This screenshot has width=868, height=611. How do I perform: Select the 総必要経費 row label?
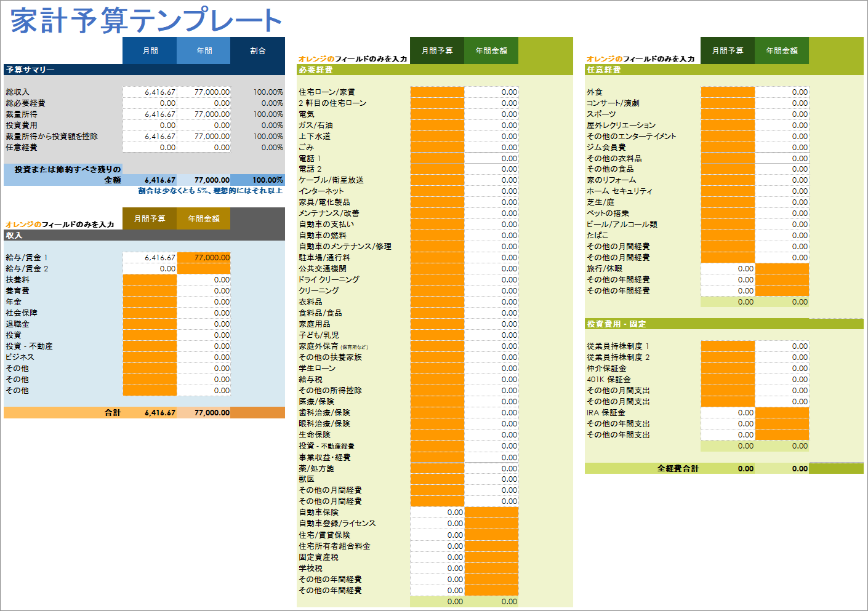25,103
